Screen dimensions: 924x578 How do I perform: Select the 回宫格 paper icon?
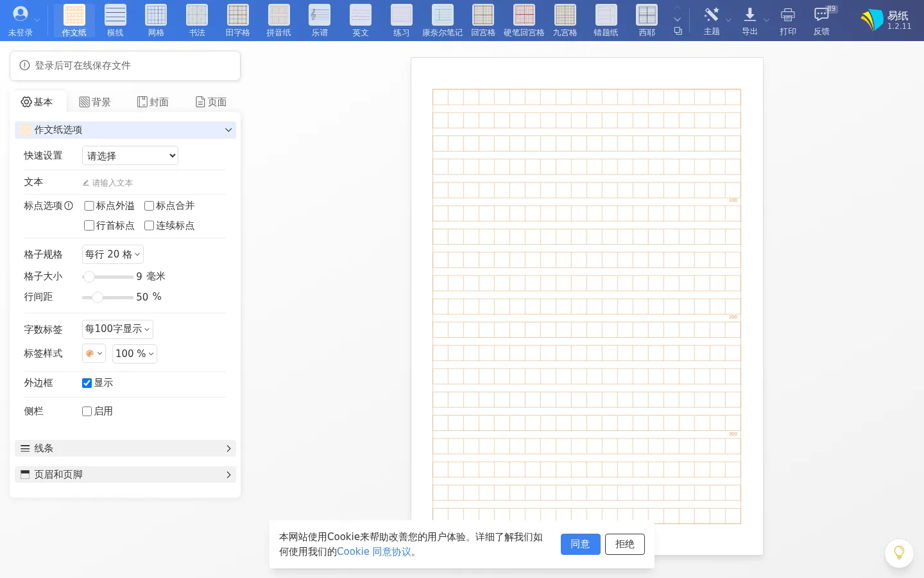(483, 20)
